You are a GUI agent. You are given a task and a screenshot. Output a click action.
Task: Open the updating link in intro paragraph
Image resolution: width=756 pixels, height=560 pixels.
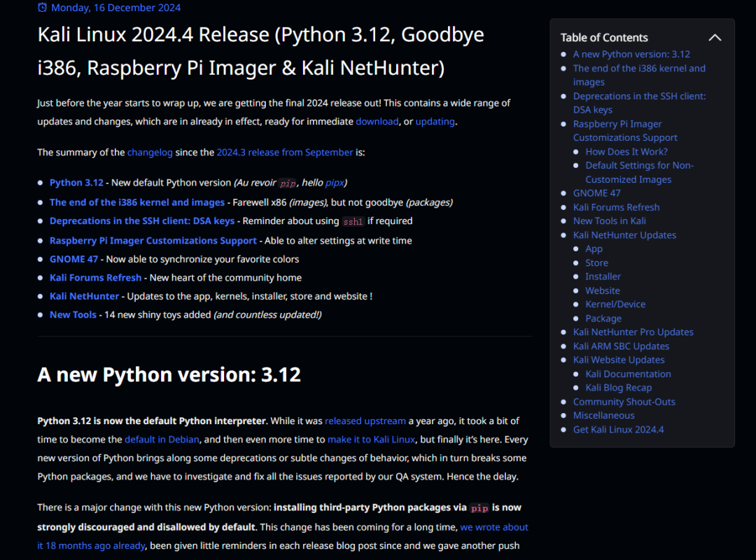pyautogui.click(x=435, y=122)
